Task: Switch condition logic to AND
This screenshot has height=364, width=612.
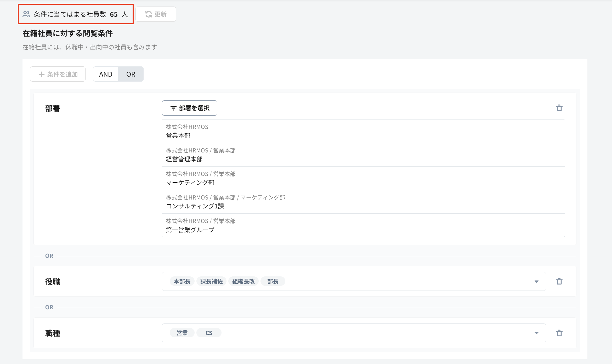Action: pyautogui.click(x=106, y=74)
